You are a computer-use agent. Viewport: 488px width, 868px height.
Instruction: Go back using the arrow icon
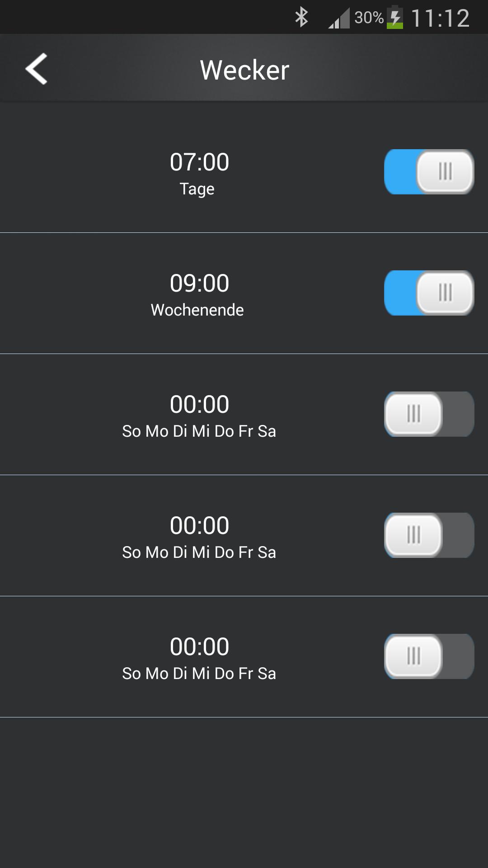click(36, 69)
